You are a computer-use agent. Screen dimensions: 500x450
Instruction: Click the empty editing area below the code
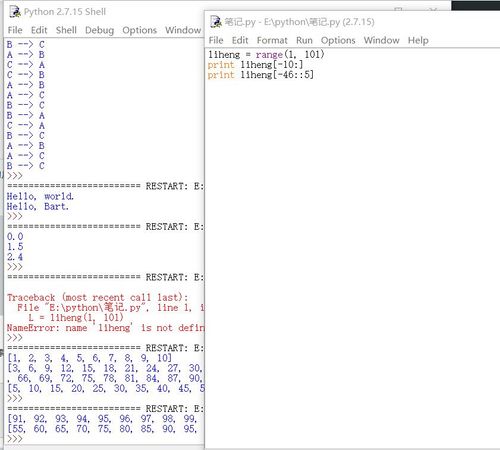point(352,263)
